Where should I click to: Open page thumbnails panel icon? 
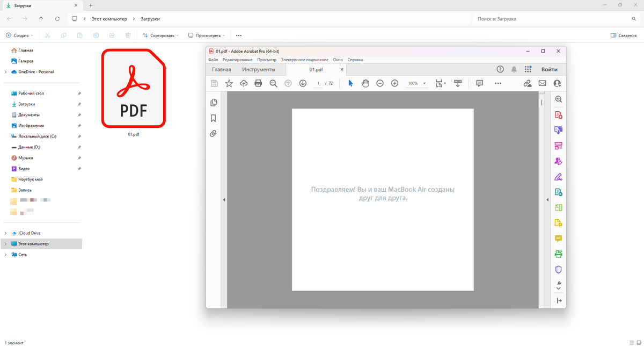click(x=214, y=103)
